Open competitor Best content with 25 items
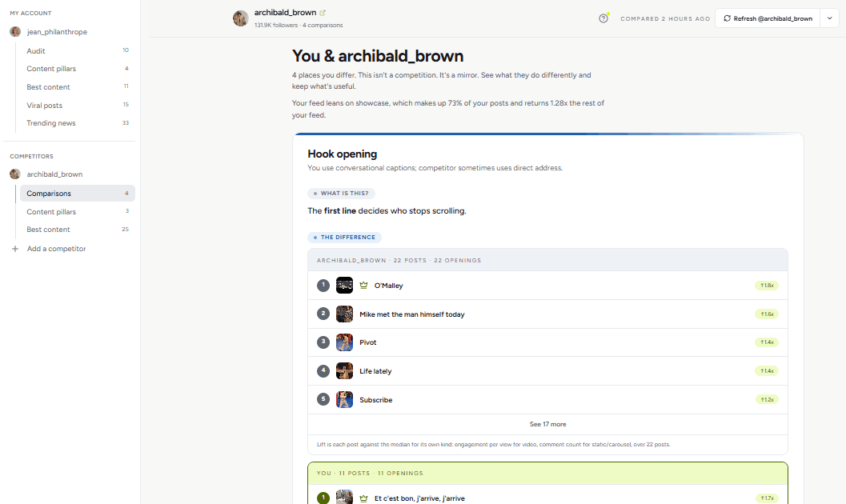846x504 pixels. (77, 229)
